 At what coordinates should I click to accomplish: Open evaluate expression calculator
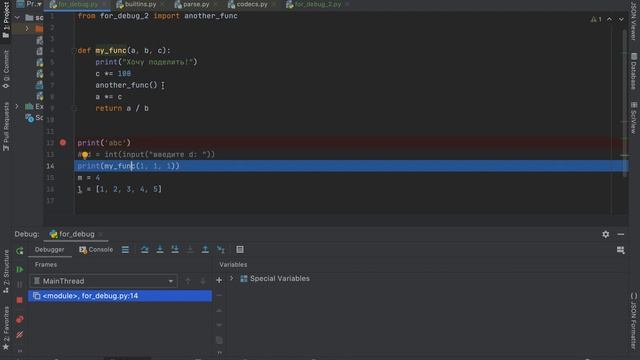click(240, 249)
